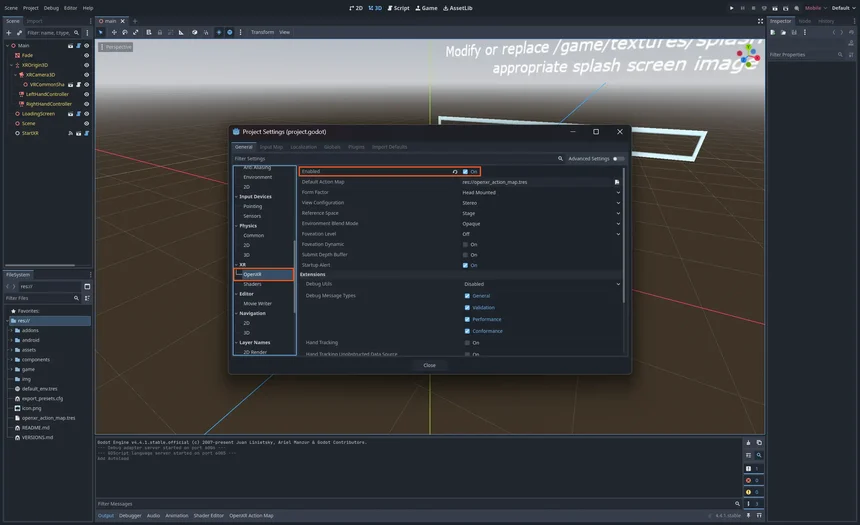Switch to Plugins tab in Project Settings
The height and width of the screenshot is (525, 860).
(x=356, y=147)
